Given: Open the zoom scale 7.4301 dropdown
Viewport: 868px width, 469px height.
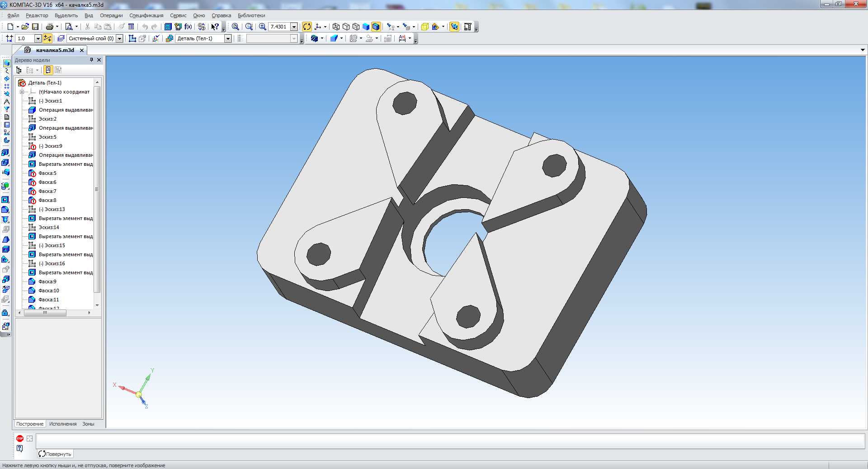Looking at the screenshot, I should pyautogui.click(x=294, y=27).
